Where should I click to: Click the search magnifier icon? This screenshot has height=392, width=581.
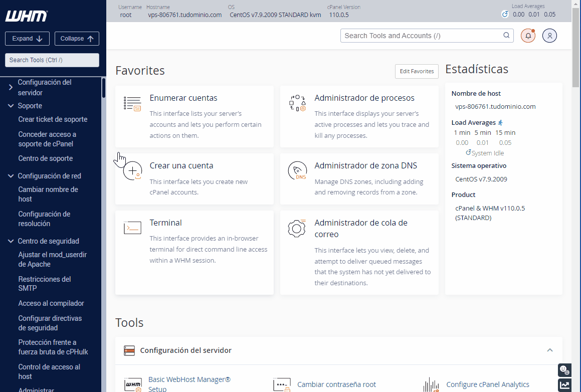tap(506, 35)
